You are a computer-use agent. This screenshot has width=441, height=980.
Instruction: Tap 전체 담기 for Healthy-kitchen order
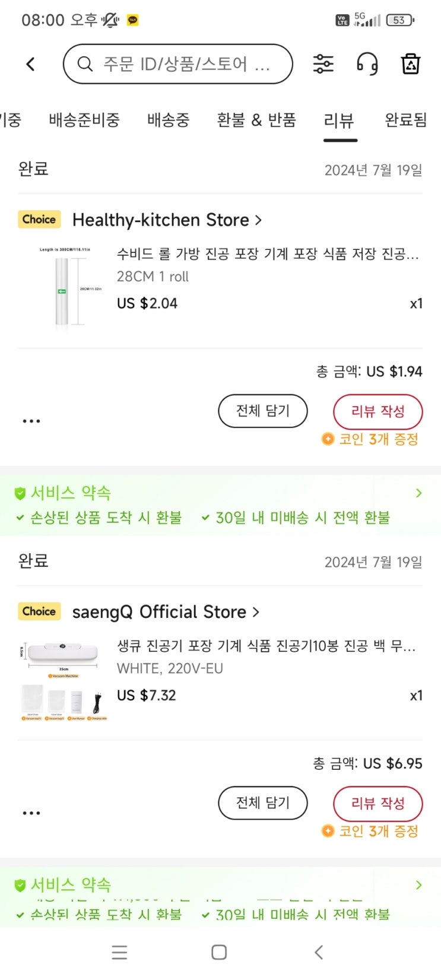point(262,411)
